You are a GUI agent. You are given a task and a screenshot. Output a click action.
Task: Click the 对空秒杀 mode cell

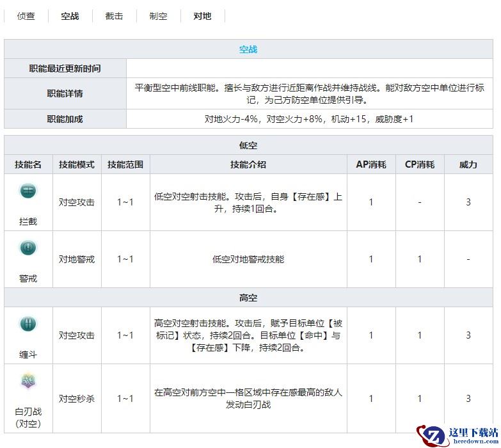click(x=77, y=399)
